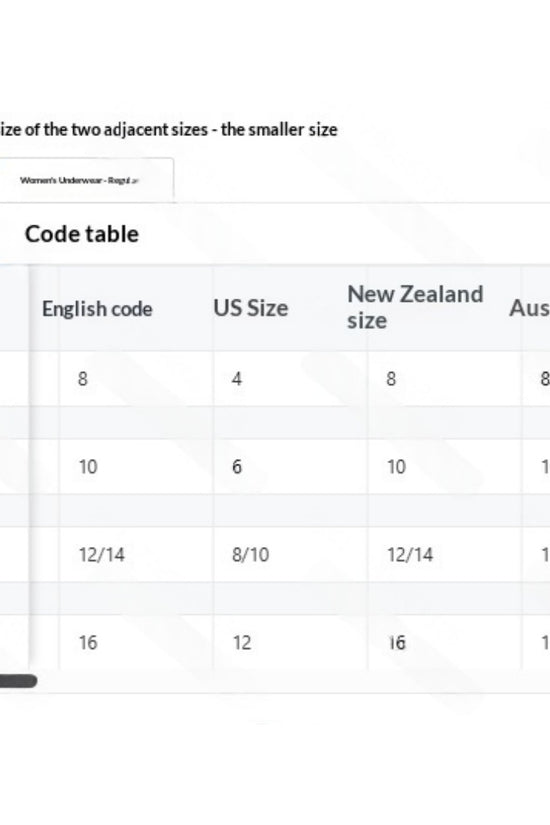Select English code cell 16

[x=88, y=642]
